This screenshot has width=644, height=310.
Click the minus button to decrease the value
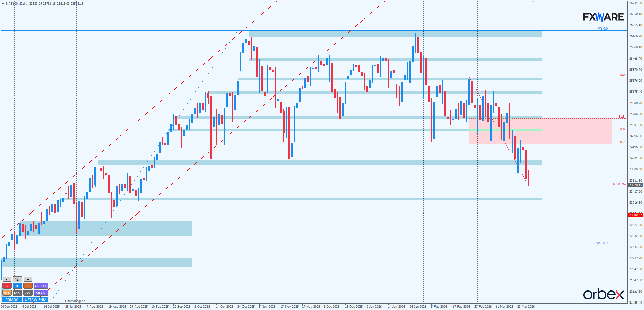tap(7, 279)
